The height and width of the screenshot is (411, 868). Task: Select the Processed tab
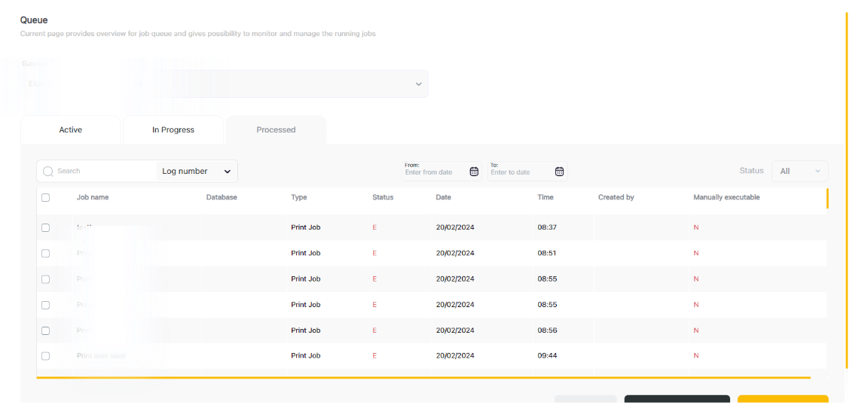click(276, 130)
